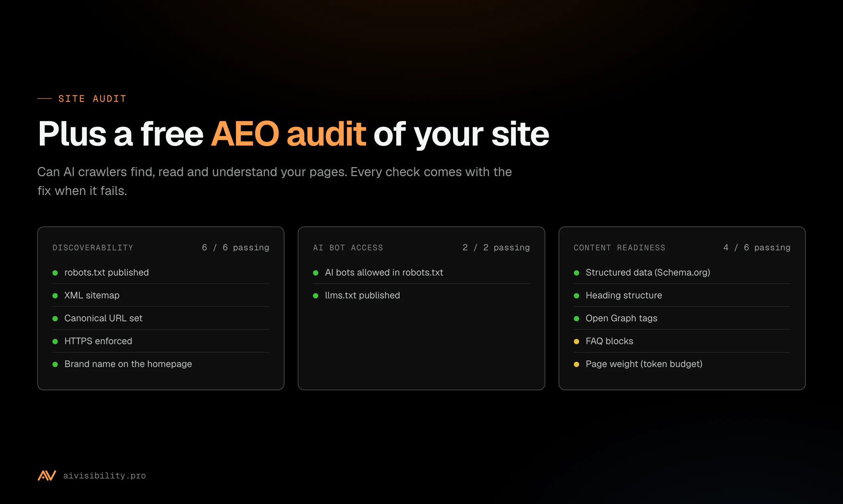Click green dot beside 'Open Graph tags'
Viewport: 843px width, 504px height.
point(576,319)
